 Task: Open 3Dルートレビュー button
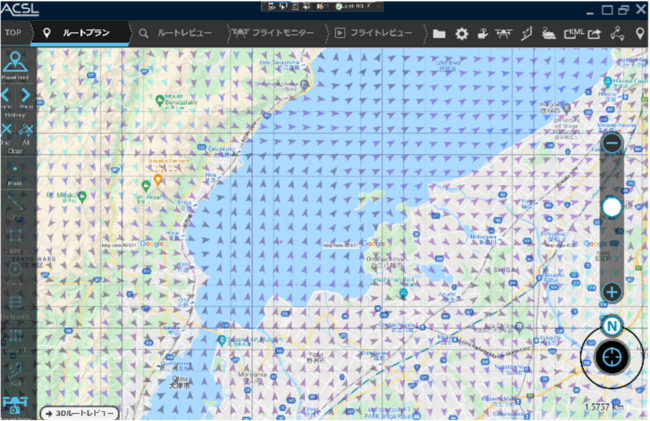(79, 413)
